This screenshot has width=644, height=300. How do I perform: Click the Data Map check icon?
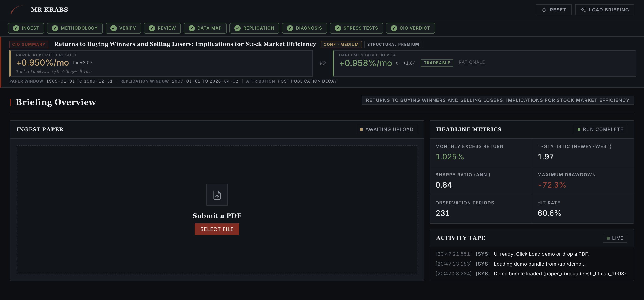click(191, 28)
